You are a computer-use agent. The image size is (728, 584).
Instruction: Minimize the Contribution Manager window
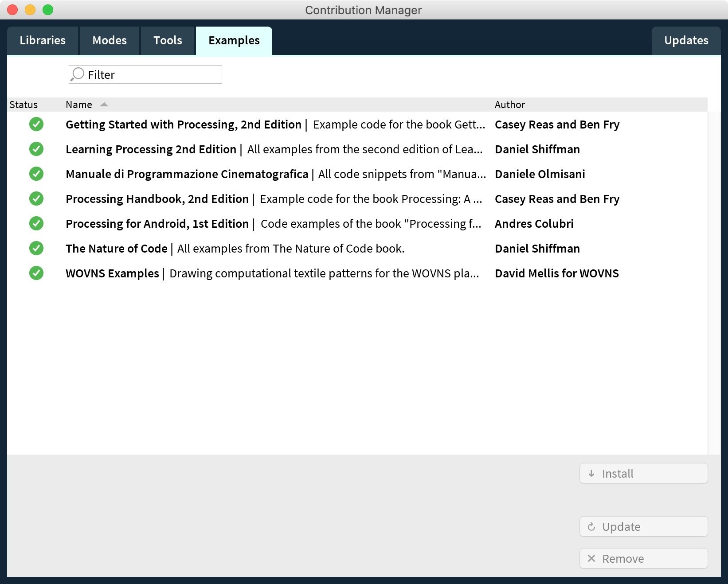click(30, 10)
